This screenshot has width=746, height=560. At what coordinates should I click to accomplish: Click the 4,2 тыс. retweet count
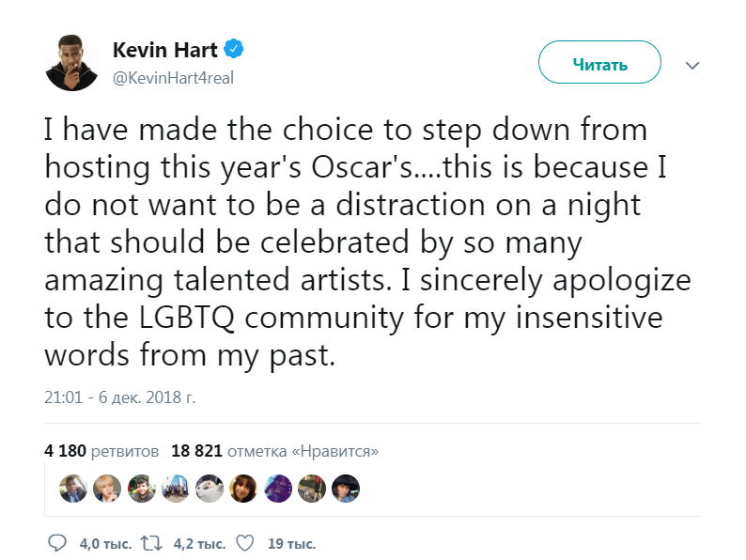point(199,543)
